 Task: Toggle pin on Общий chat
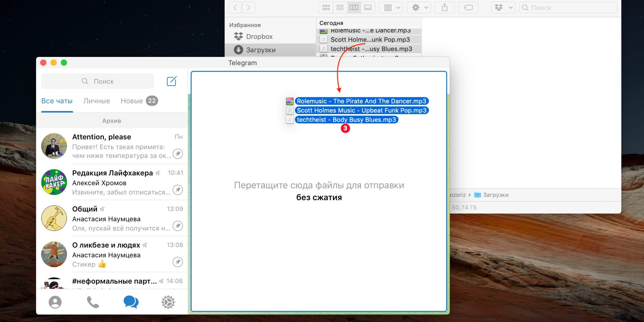[178, 226]
